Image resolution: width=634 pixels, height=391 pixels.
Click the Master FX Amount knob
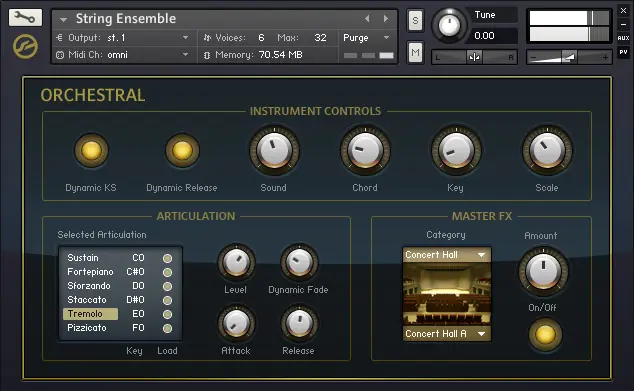[543, 271]
